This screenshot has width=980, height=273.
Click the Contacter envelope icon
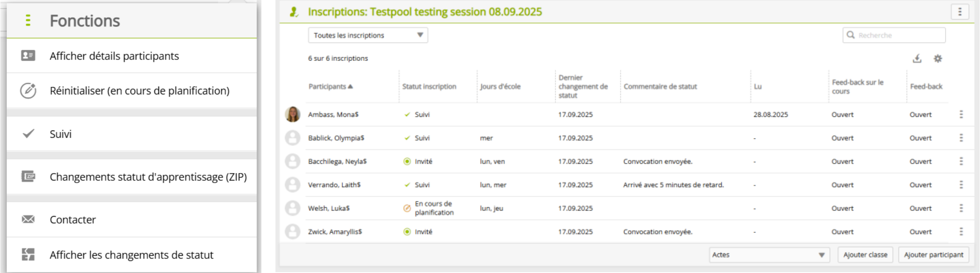(x=28, y=219)
